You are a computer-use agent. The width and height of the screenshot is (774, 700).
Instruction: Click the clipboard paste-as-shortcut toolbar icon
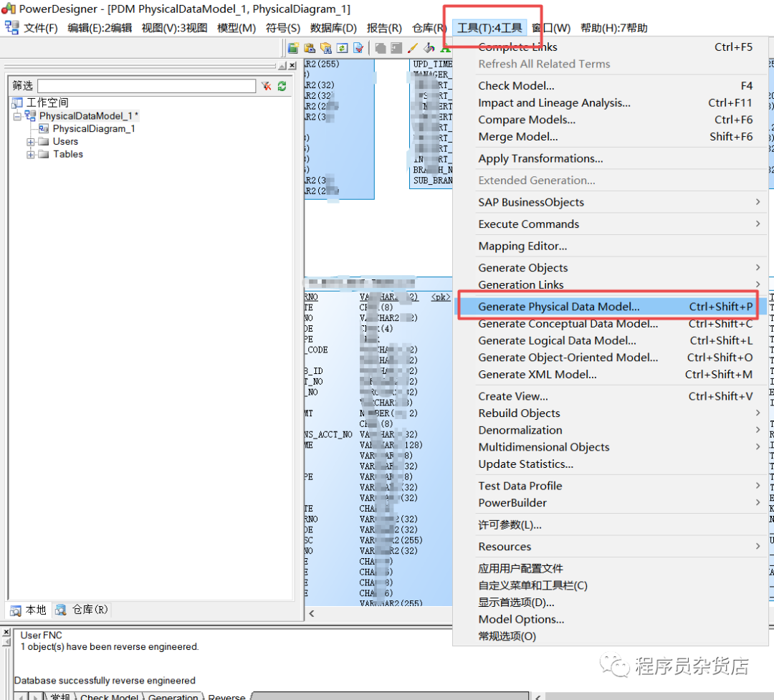point(310,48)
